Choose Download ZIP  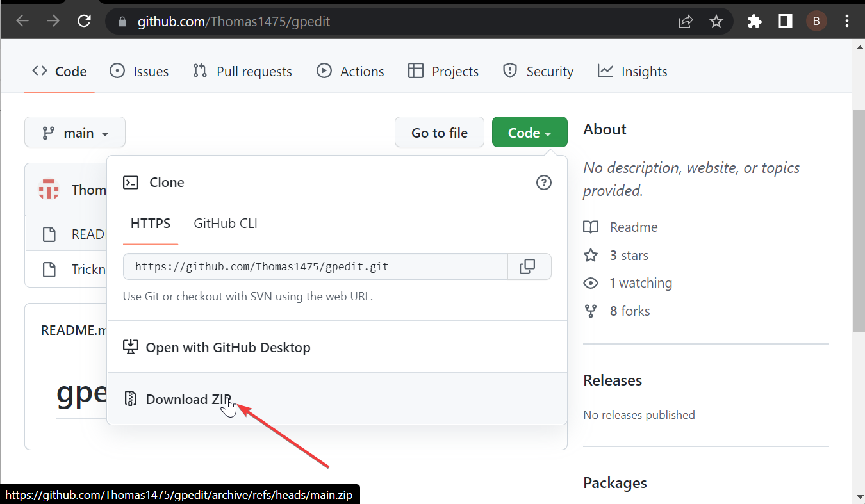(337, 399)
